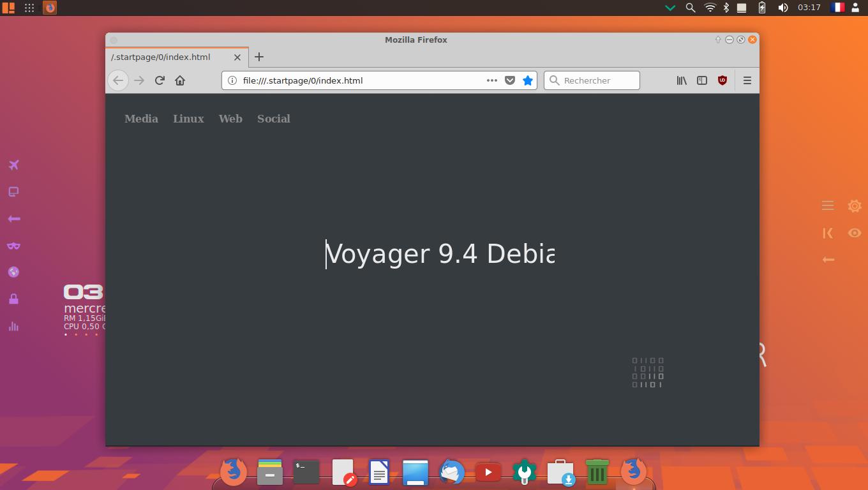Click the globe icon in the left desktop panel

[x=13, y=272]
